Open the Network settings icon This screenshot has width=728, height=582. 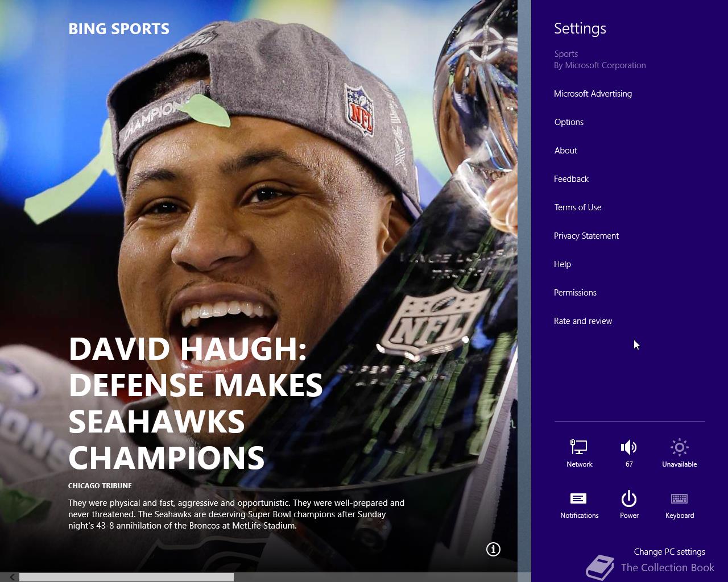(x=579, y=447)
